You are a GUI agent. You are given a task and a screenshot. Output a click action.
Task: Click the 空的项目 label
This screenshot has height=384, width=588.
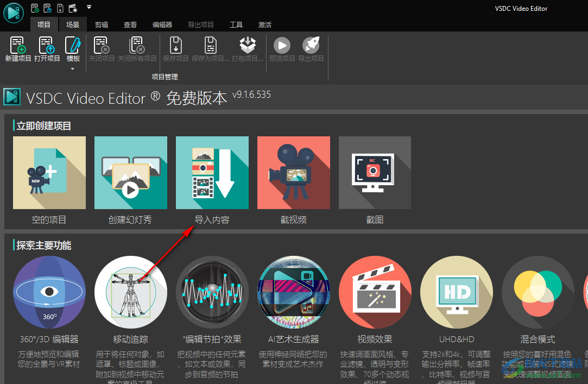(49, 220)
